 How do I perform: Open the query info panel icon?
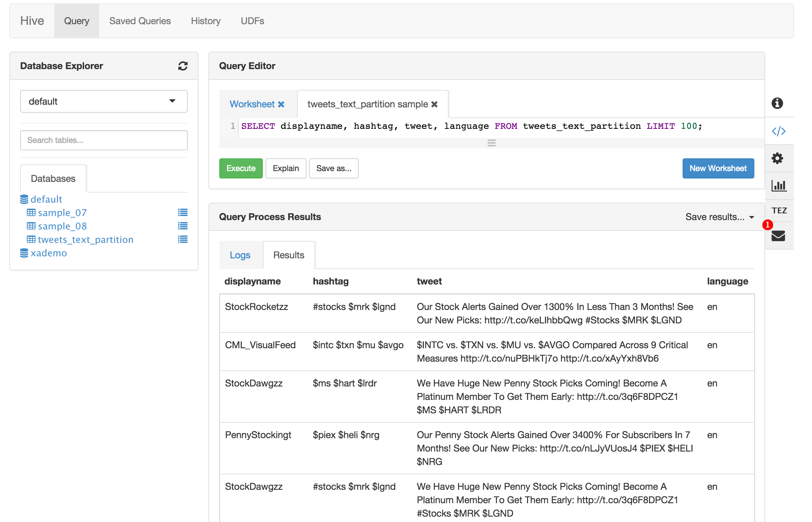coord(777,103)
